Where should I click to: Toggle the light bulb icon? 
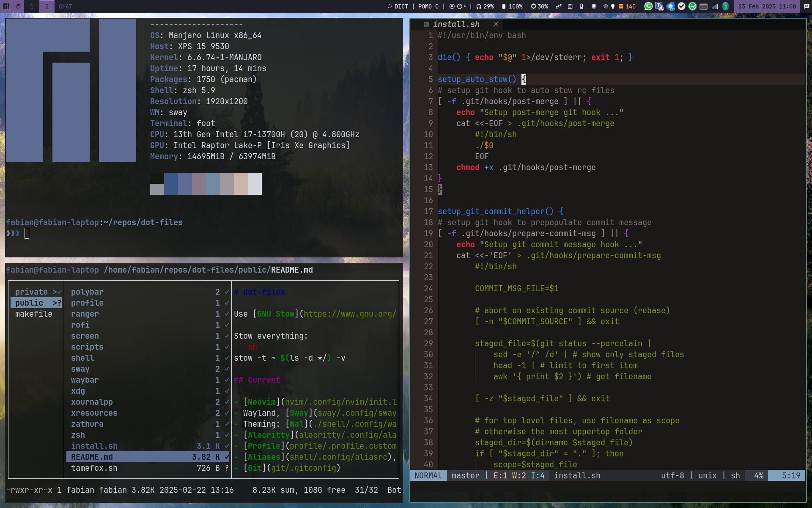(613, 6)
